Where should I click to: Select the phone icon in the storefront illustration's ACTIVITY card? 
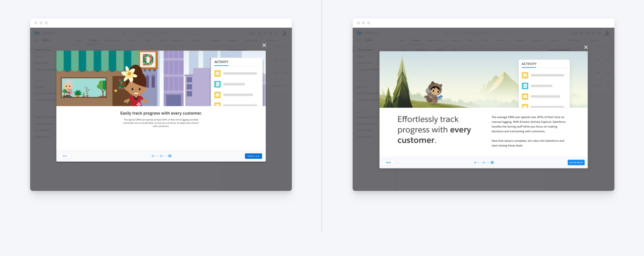[217, 84]
